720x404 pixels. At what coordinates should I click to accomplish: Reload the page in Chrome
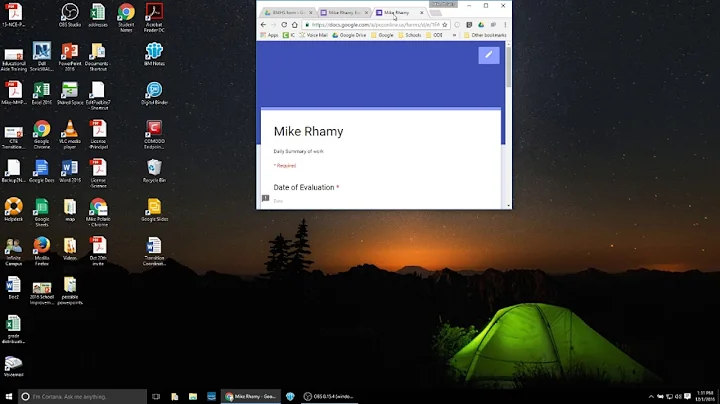tap(284, 25)
